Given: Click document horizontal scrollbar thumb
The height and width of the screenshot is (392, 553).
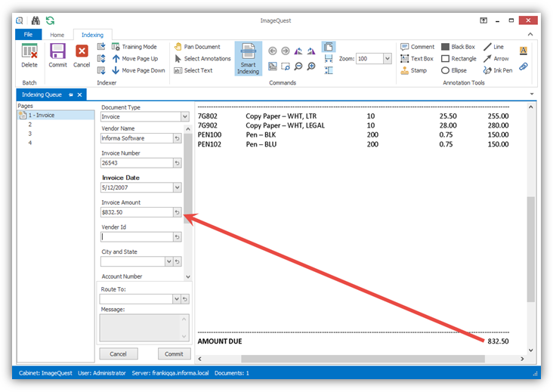Looking at the screenshot, I should click(x=363, y=359).
